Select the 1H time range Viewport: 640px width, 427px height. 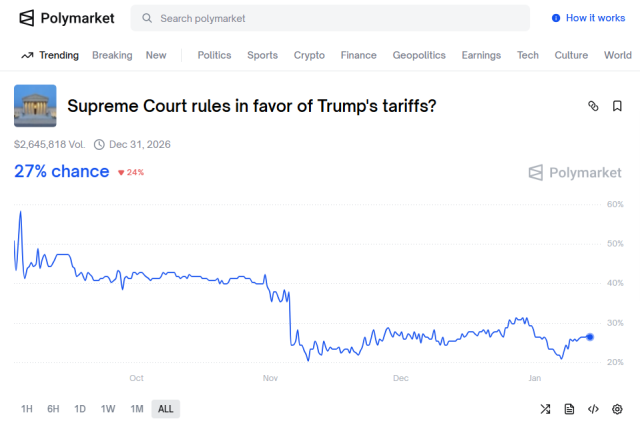tap(27, 409)
